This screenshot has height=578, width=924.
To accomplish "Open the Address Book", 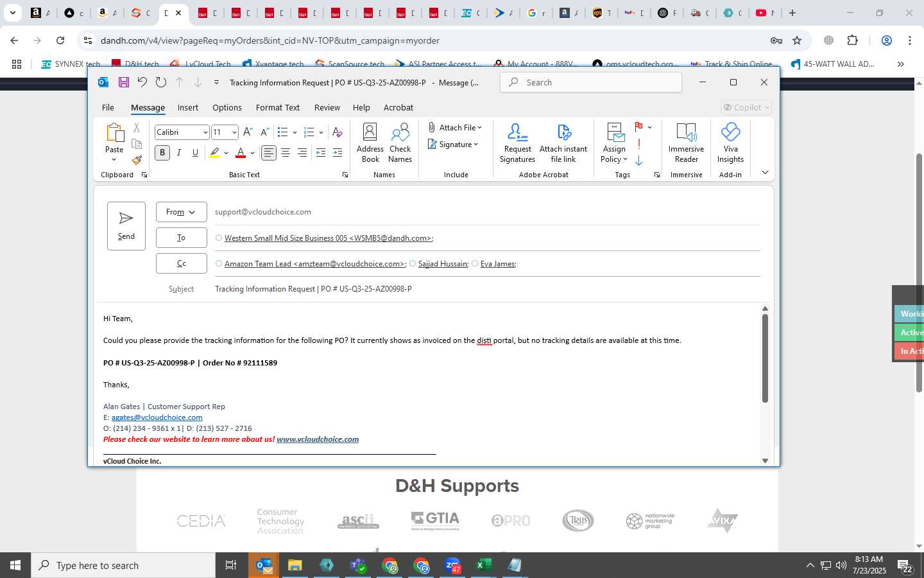I will point(370,143).
